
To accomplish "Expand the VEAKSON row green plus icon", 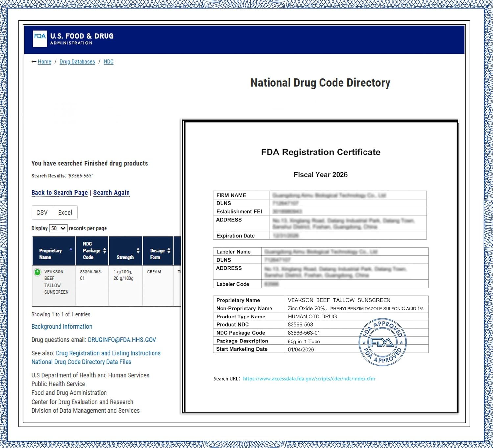I will coord(37,272).
